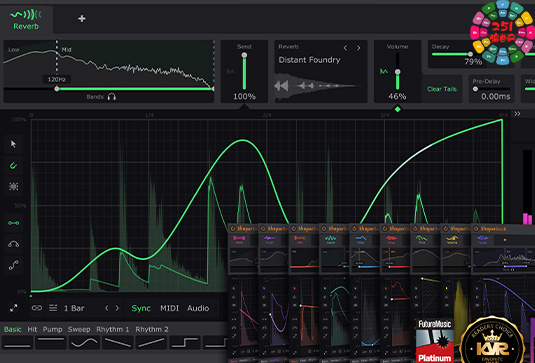Open the Reverb shaper tab
535x363 pixels.
(x=26, y=20)
